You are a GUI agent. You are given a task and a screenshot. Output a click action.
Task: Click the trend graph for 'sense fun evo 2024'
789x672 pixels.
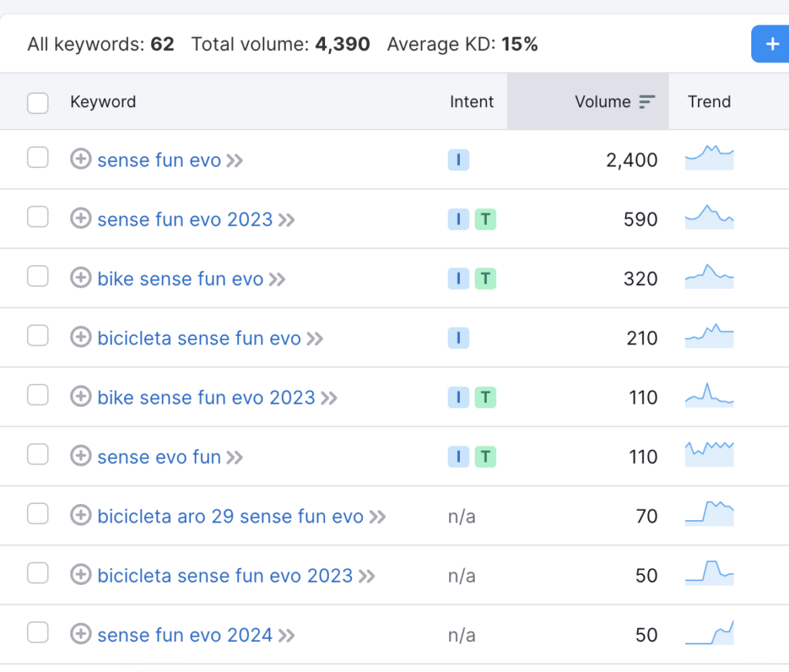click(x=709, y=632)
